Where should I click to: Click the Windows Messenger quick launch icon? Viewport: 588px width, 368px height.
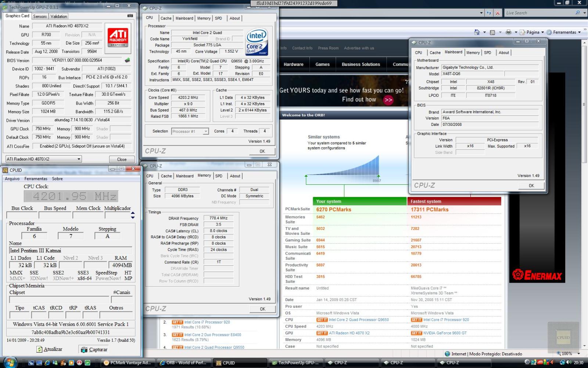tap(55, 363)
